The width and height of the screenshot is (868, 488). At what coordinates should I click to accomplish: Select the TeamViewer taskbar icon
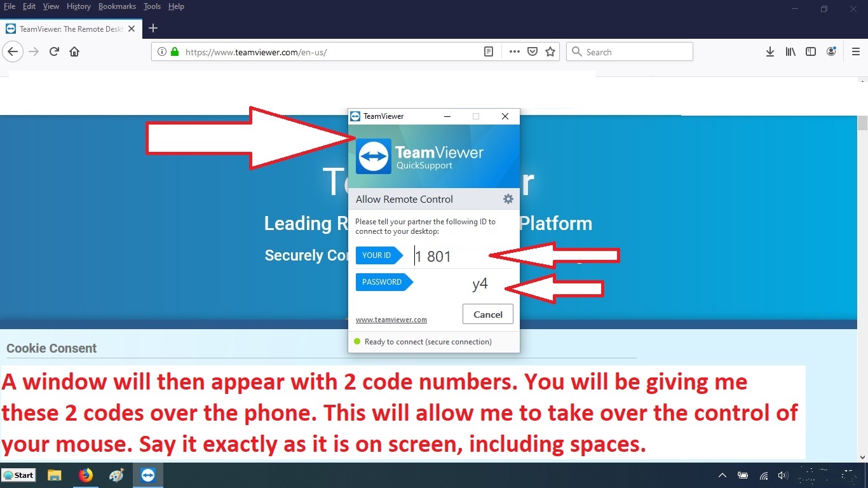click(x=148, y=475)
